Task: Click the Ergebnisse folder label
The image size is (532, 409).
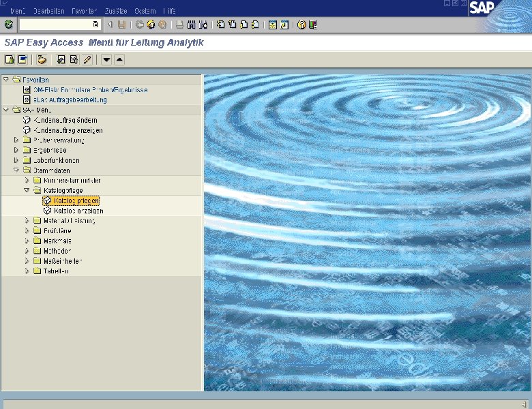Action: (50, 150)
